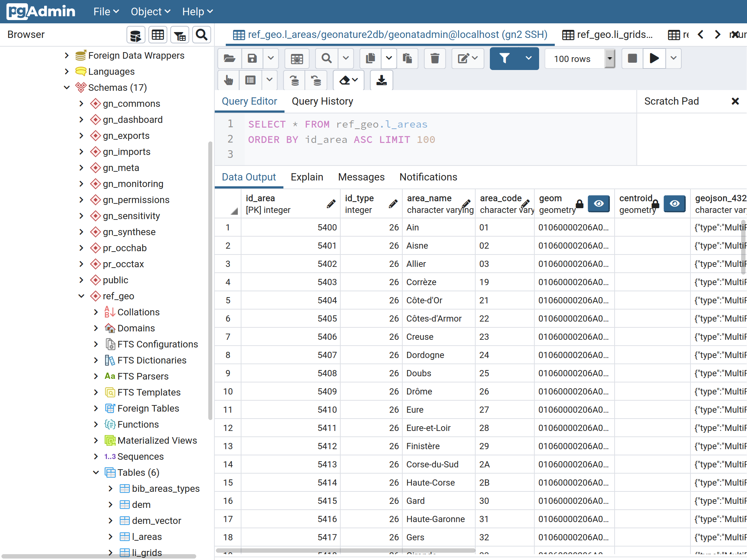Click the Delete rows trash icon
This screenshot has height=560, width=747.
435,58
